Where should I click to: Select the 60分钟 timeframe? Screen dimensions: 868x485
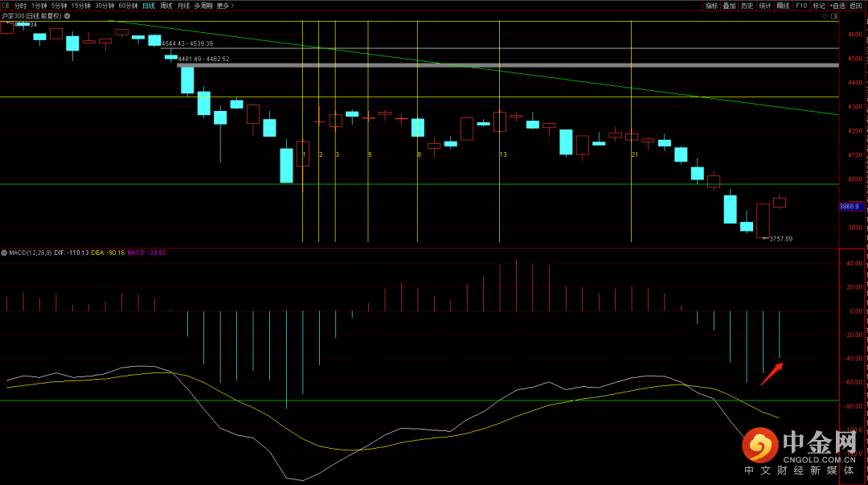128,6
